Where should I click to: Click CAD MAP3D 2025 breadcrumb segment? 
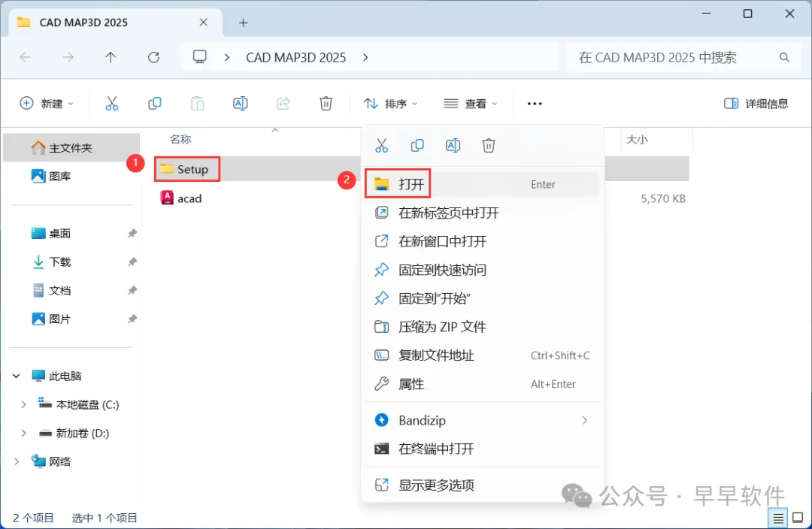[x=295, y=57]
